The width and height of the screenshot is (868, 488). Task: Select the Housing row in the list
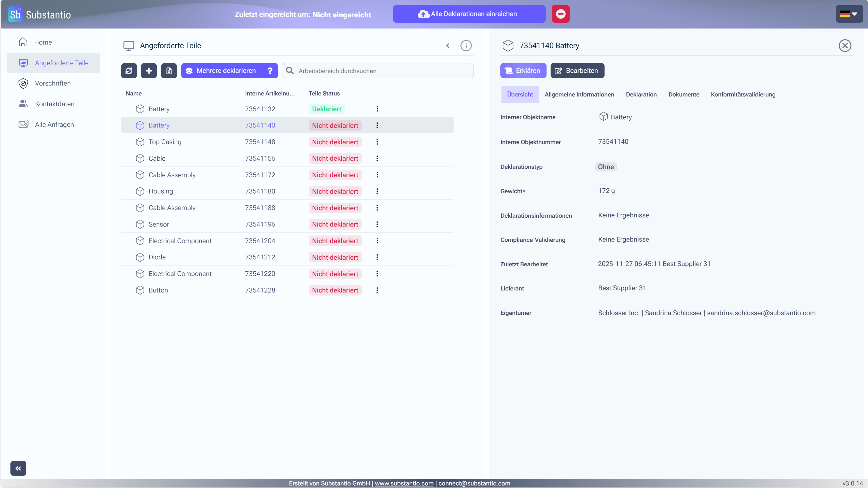point(287,191)
